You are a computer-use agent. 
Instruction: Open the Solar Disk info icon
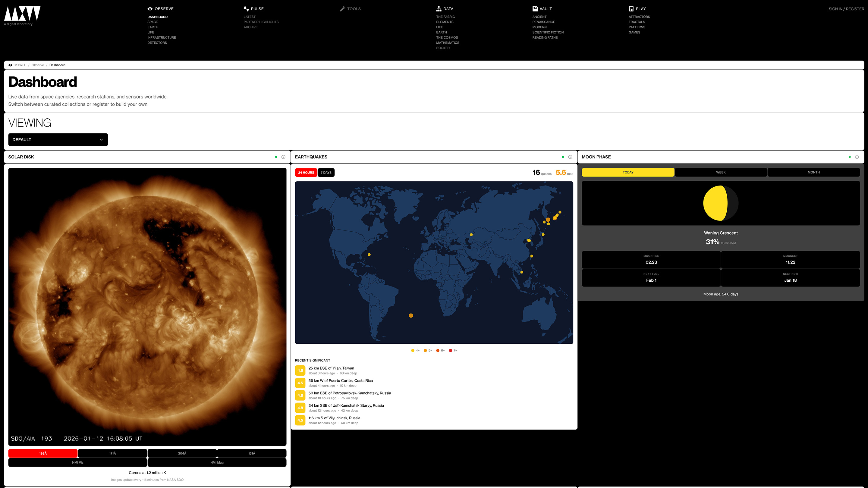(283, 157)
